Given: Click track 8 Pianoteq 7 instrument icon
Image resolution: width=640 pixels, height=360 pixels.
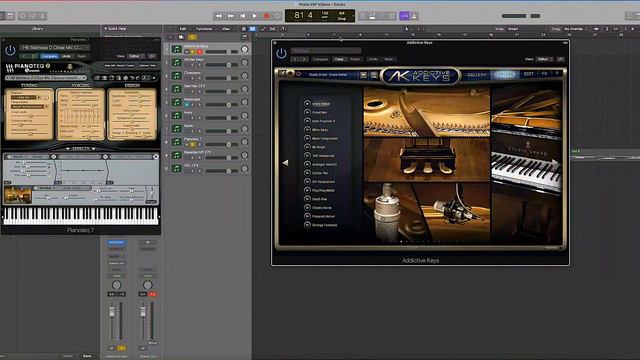Looking at the screenshot, I should click(177, 142).
